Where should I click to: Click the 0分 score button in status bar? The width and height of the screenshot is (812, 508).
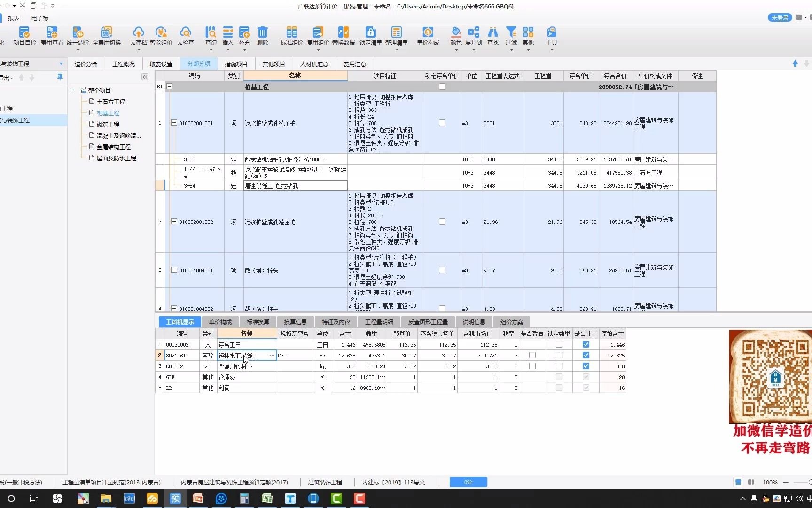(468, 482)
